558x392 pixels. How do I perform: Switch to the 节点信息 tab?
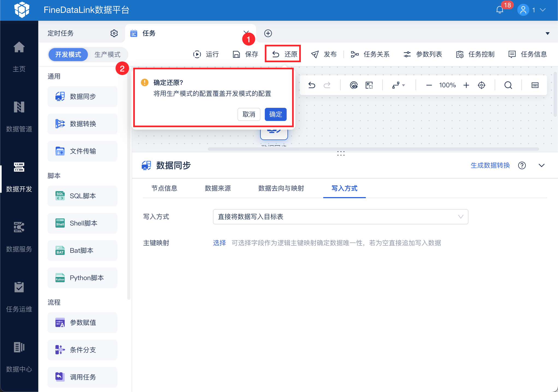click(164, 188)
